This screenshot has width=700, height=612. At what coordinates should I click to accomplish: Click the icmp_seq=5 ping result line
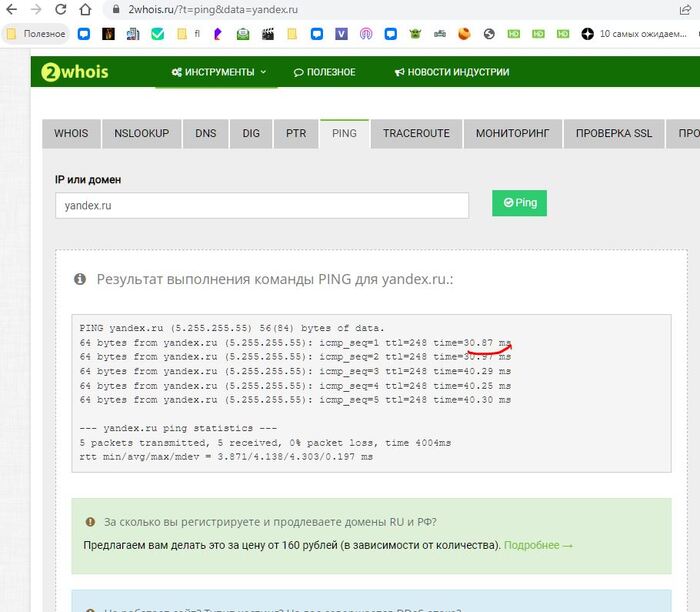pyautogui.click(x=295, y=400)
